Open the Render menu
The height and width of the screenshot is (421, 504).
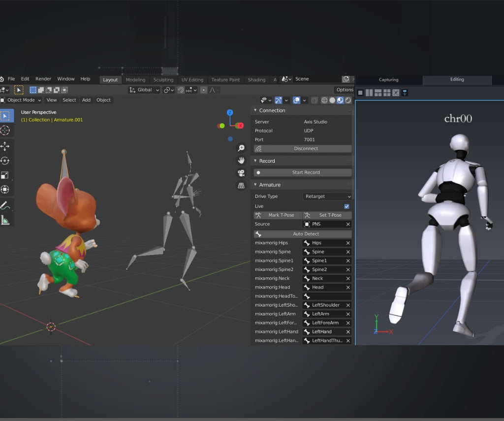(x=43, y=78)
